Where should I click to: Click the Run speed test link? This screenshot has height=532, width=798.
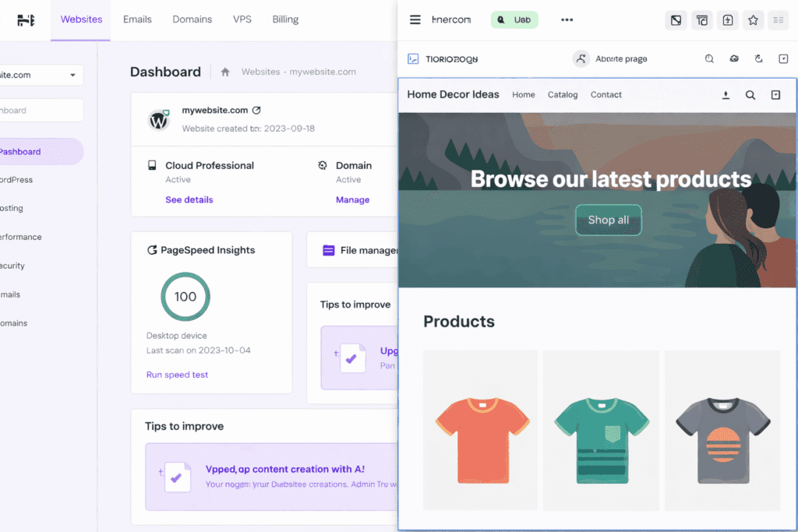tap(177, 375)
